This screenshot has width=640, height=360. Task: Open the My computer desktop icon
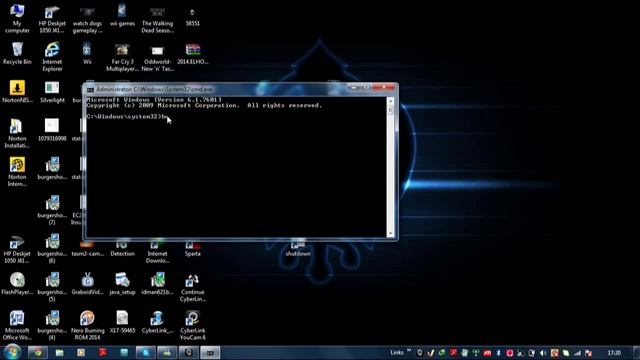coord(17,18)
